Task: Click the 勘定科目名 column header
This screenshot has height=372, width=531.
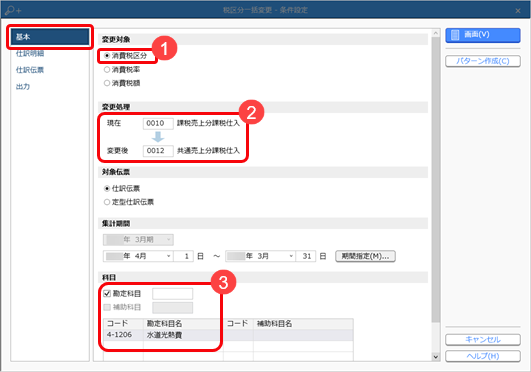Action: [x=183, y=324]
